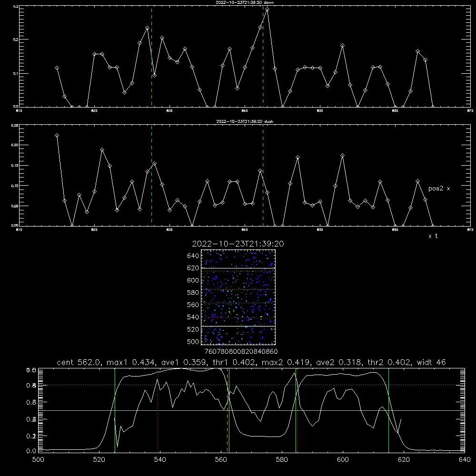Click the "0.05" y-axis label of the dusk plot
Viewport: 476px width, 476px height.
15,206
